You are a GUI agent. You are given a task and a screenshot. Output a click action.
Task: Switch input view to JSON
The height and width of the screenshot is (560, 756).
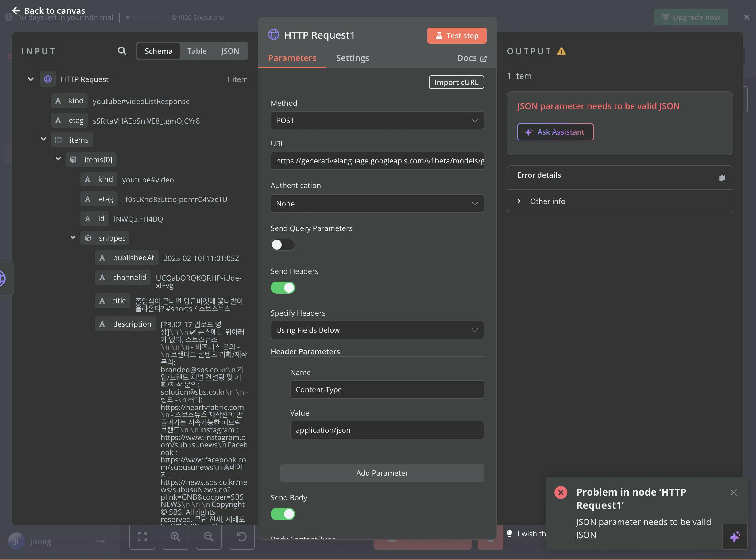tap(230, 51)
